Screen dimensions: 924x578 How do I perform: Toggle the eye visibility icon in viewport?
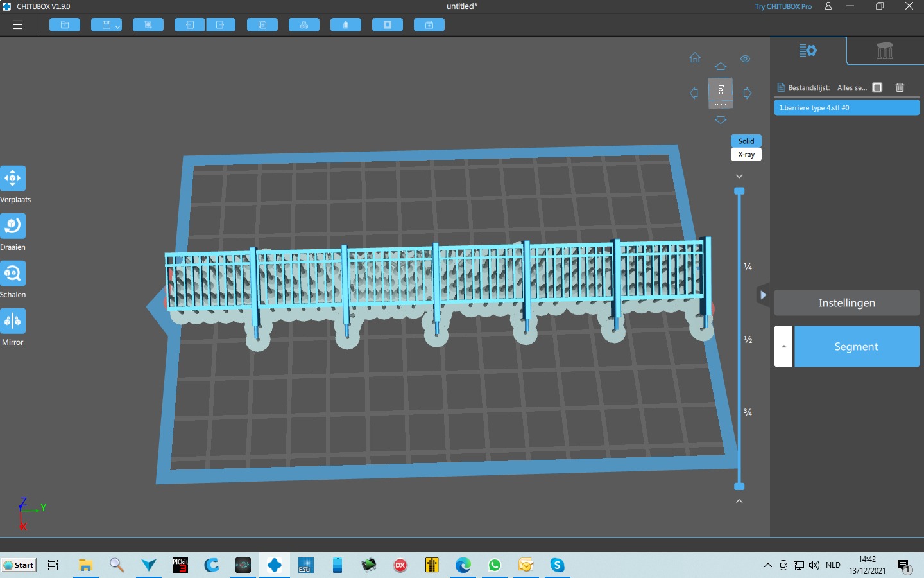tap(745, 58)
